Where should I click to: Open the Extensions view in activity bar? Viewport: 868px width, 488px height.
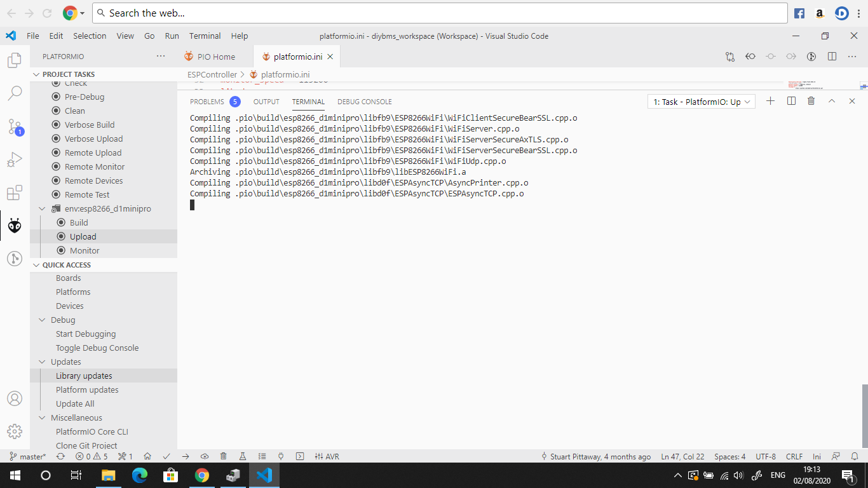point(15,193)
